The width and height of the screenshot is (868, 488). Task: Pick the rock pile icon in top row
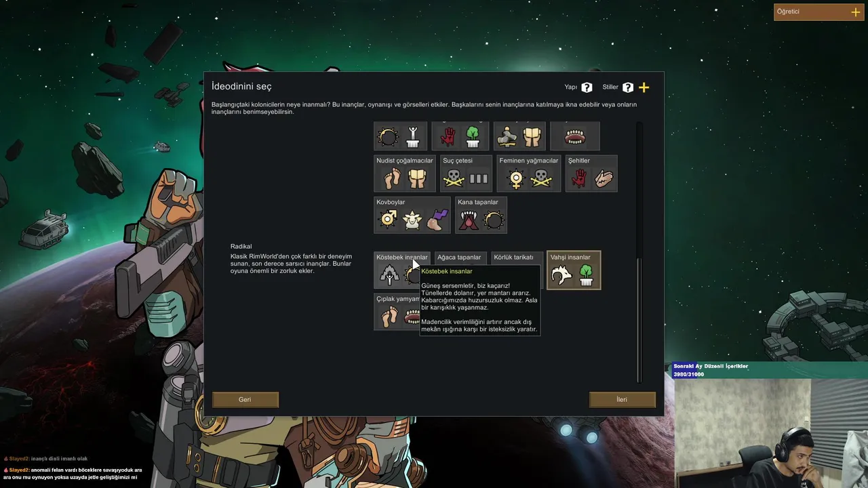pyautogui.click(x=508, y=138)
